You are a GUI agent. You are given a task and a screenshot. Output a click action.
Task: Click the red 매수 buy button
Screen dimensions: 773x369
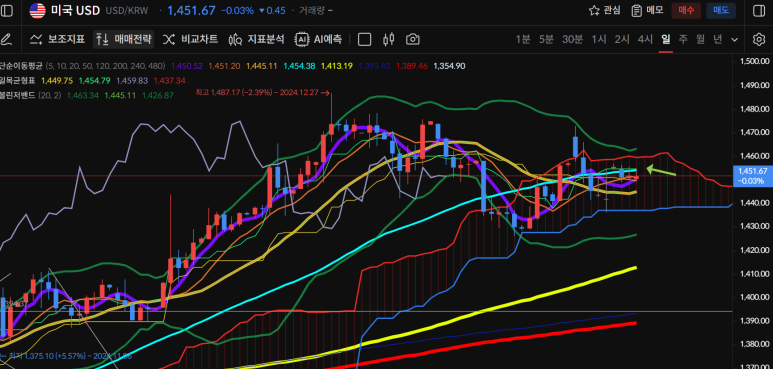coord(686,10)
